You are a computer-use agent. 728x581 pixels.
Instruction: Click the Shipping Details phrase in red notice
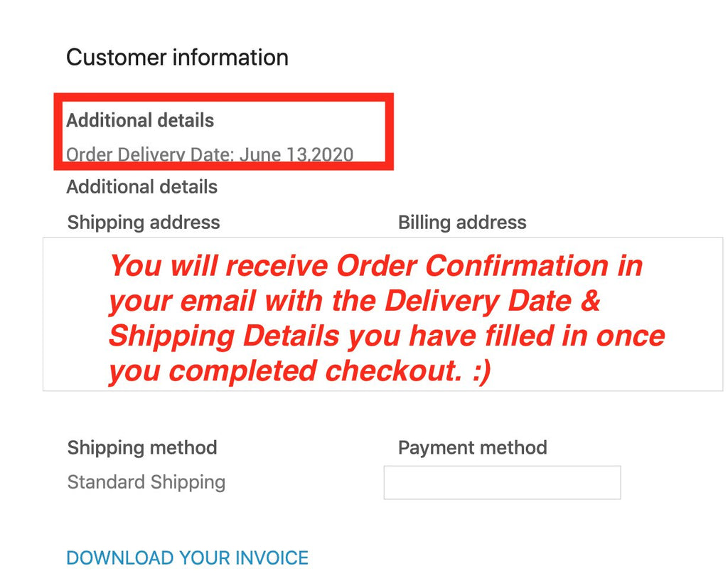(225, 336)
